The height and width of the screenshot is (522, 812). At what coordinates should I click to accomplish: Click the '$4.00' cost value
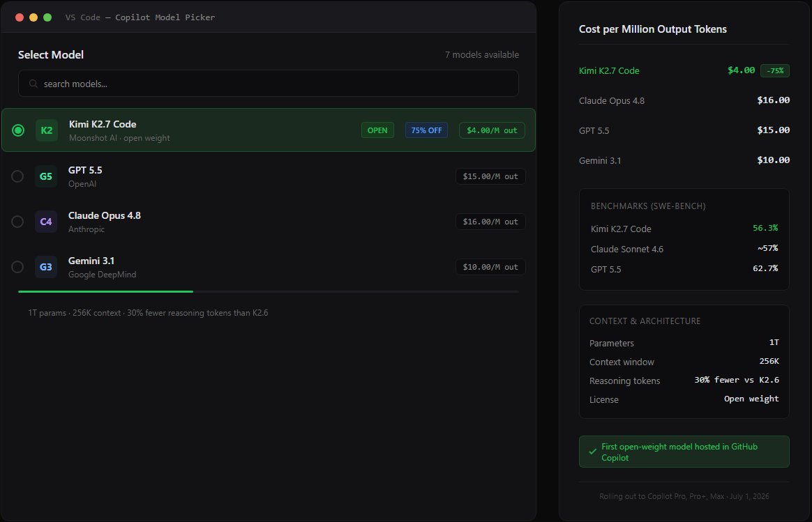pos(741,70)
